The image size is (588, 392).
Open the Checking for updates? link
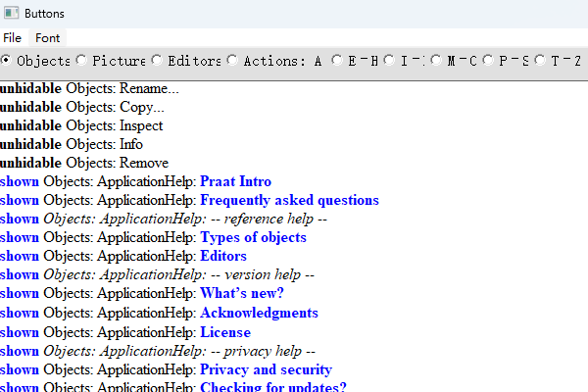pos(273,387)
